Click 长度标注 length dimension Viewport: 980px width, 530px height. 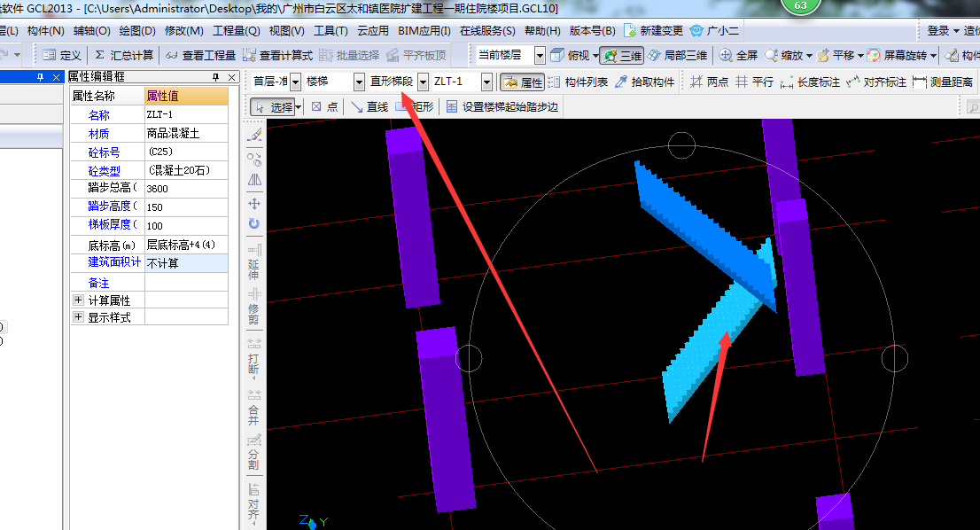[810, 82]
